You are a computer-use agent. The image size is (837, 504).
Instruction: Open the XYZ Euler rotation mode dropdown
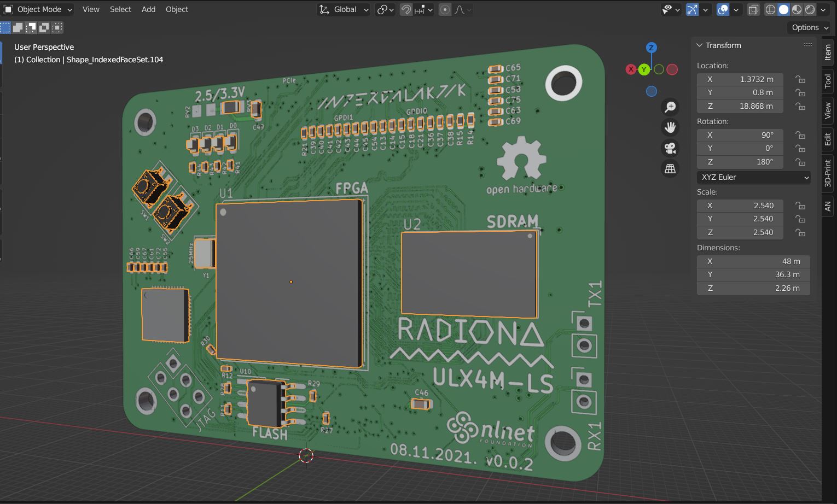tap(753, 177)
